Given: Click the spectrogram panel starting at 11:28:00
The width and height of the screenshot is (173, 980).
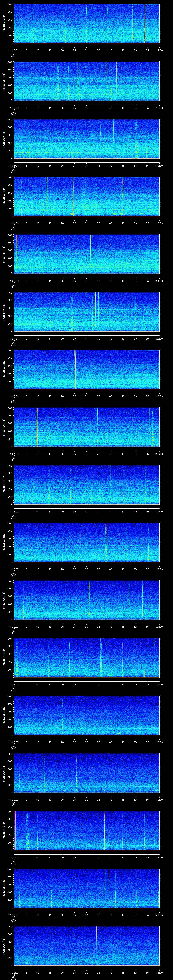Looking at the screenshot, I should pyautogui.click(x=87, y=715).
